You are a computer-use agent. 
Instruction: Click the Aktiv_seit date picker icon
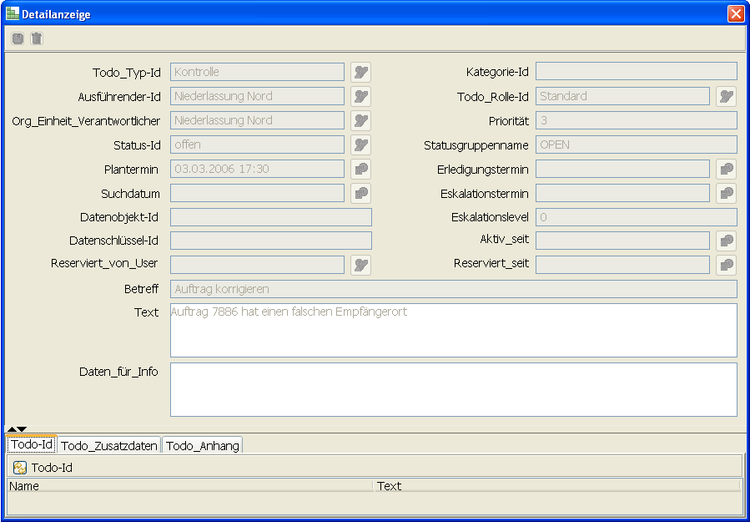click(727, 241)
